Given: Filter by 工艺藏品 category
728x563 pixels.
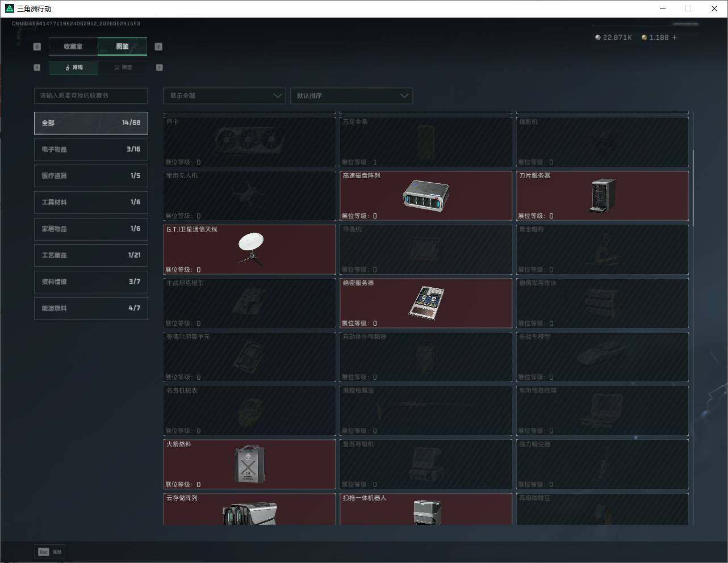Looking at the screenshot, I should [91, 255].
